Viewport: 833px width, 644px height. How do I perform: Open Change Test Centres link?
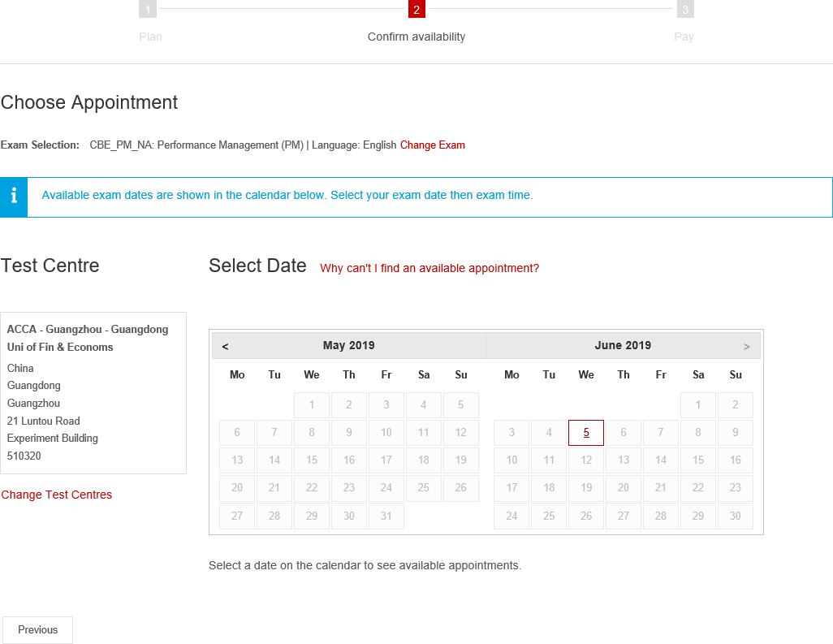pos(57,495)
